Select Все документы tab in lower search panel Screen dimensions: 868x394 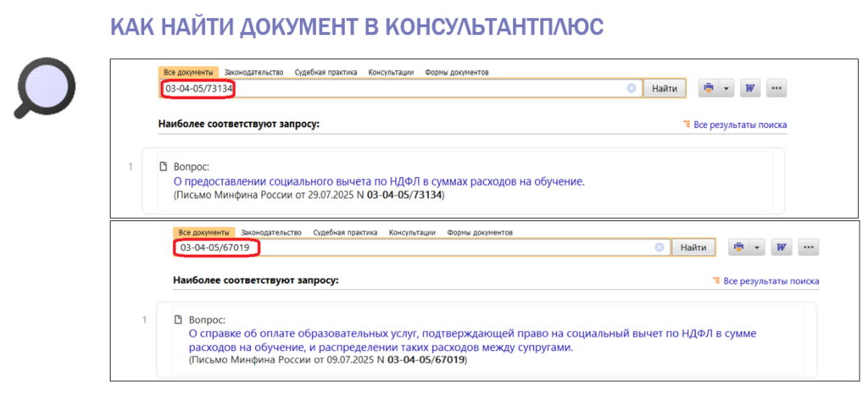(x=204, y=232)
